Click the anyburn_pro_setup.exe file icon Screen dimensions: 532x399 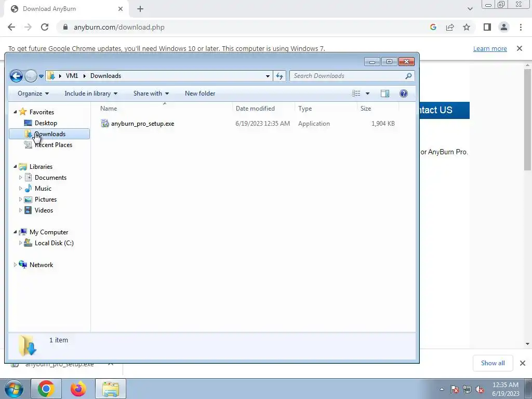click(105, 124)
